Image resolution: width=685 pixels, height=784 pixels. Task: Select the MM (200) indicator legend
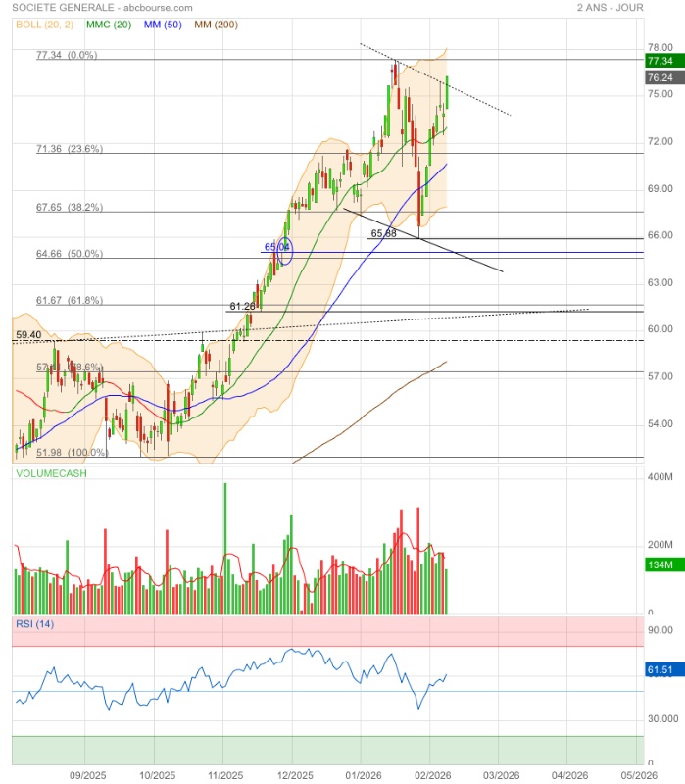pyautogui.click(x=216, y=24)
